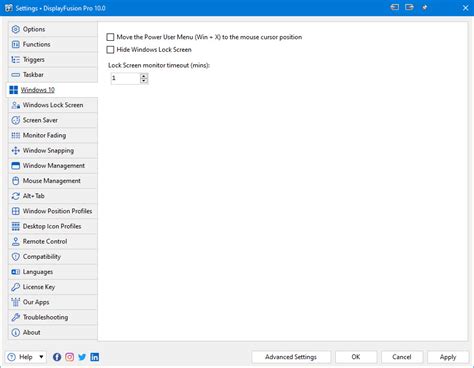
Task: Click the Window Position Profiles icon
Action: (x=15, y=211)
